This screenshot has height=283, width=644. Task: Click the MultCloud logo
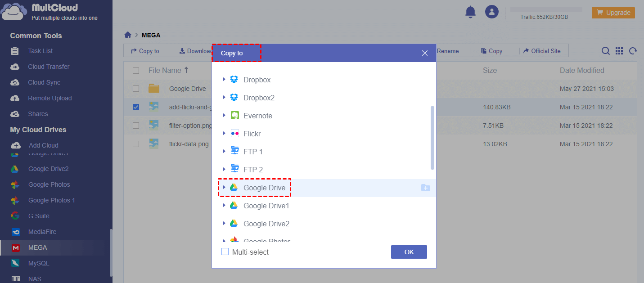[50, 12]
